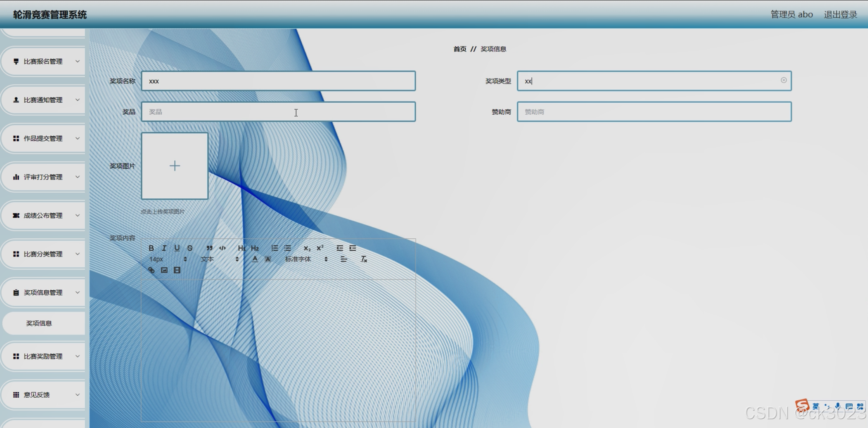Insert a code block
868x428 pixels.
pyautogui.click(x=222, y=248)
